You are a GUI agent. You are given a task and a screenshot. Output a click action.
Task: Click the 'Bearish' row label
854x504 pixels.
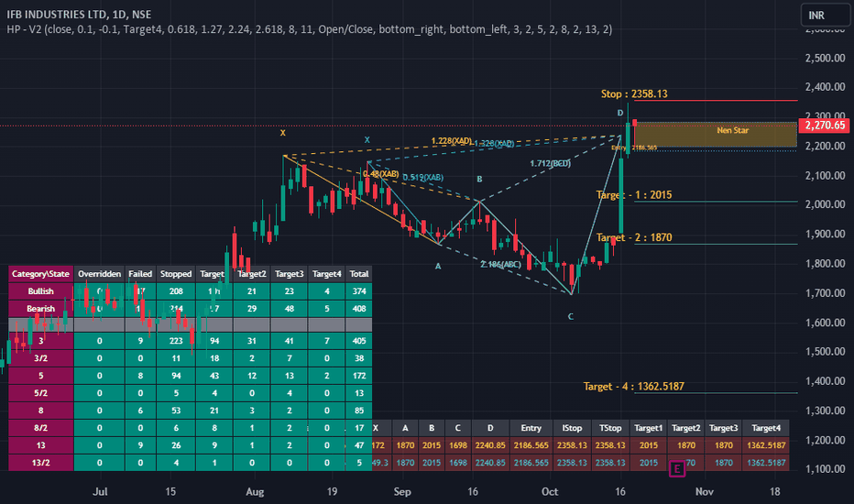(x=41, y=309)
